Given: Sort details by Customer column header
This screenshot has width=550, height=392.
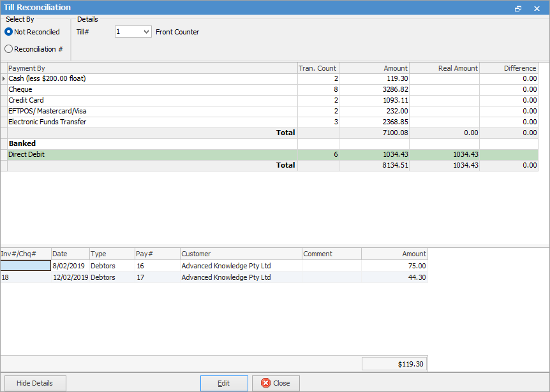Looking at the screenshot, I should click(x=241, y=254).
